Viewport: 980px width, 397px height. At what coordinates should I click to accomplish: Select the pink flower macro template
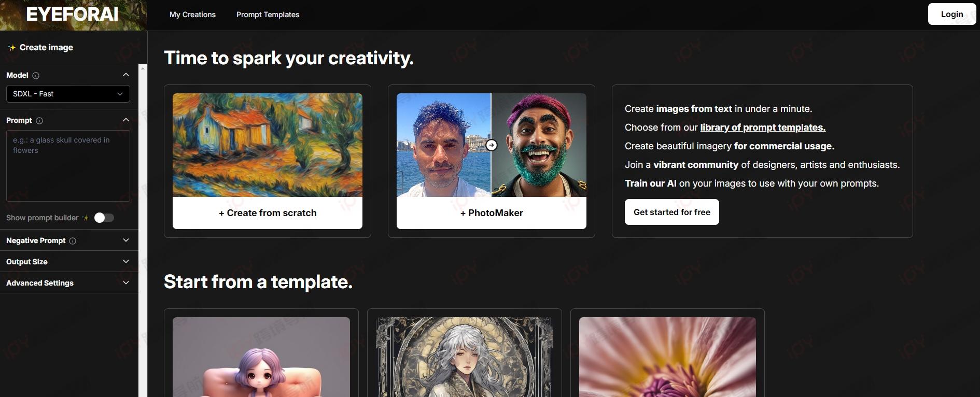667,357
